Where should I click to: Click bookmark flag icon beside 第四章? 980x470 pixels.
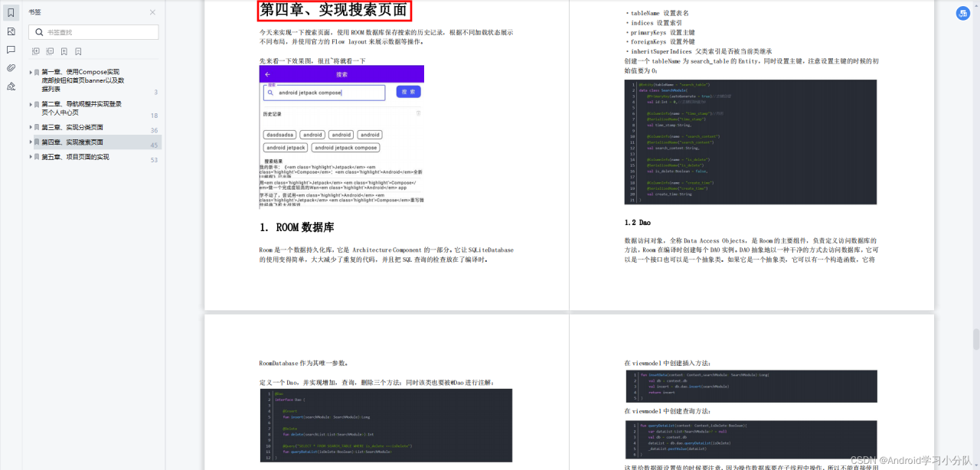[x=37, y=142]
